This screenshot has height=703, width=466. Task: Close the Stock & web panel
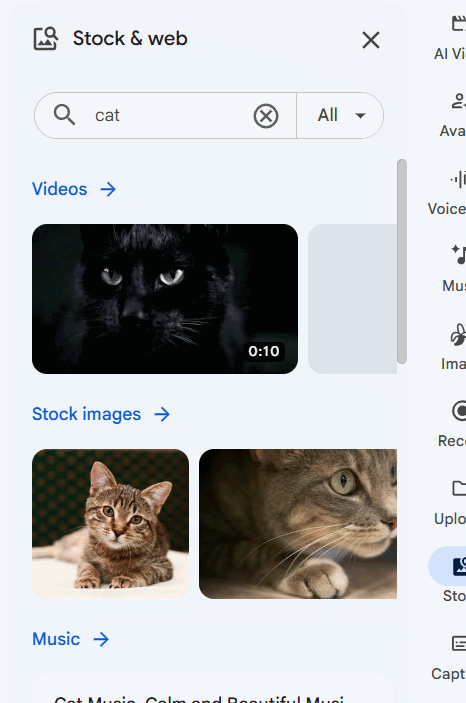[x=371, y=40]
